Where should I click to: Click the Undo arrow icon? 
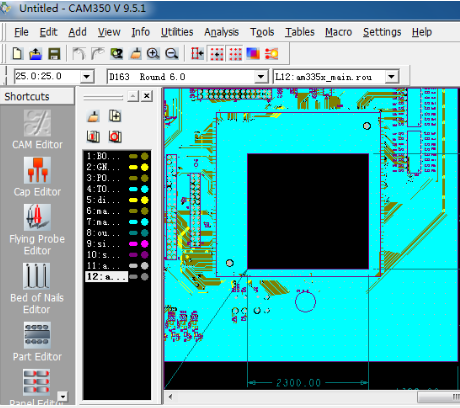[x=79, y=53]
